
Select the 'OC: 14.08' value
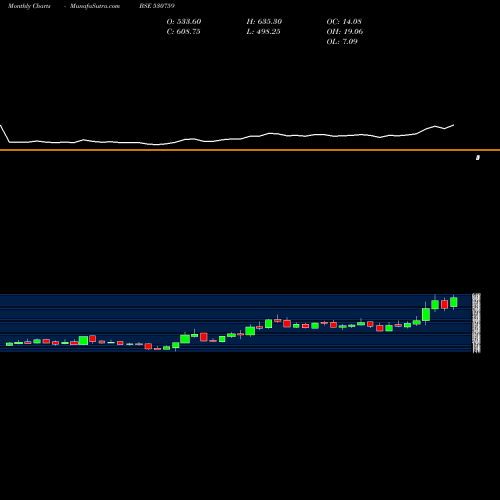coord(344,22)
